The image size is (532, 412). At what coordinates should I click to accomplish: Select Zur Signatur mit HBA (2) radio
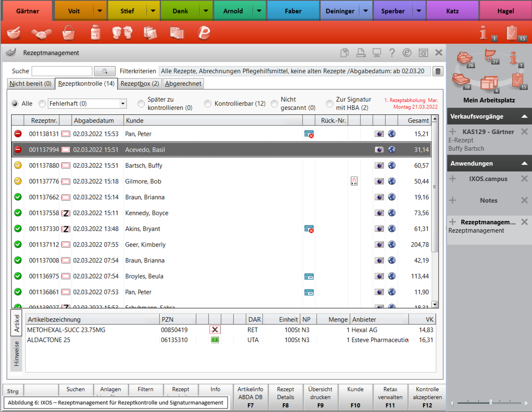point(329,103)
